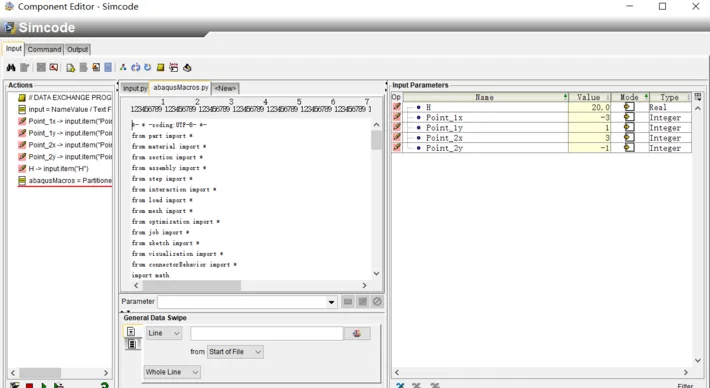Click the red stop icon below Actions list
The image size is (710, 388).
(29, 385)
